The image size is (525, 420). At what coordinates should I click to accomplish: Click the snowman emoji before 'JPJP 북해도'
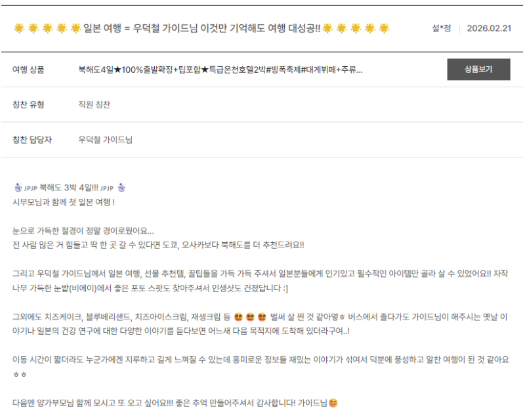tap(18, 188)
